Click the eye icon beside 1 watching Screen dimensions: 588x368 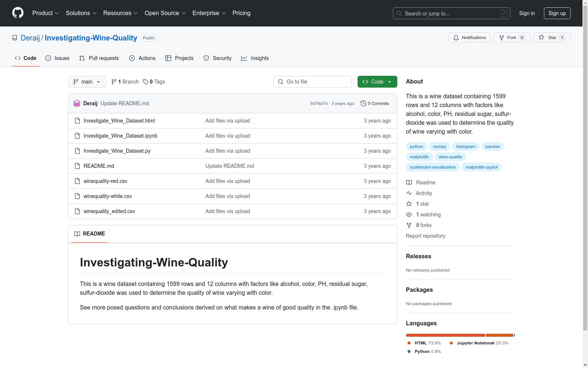(409, 215)
